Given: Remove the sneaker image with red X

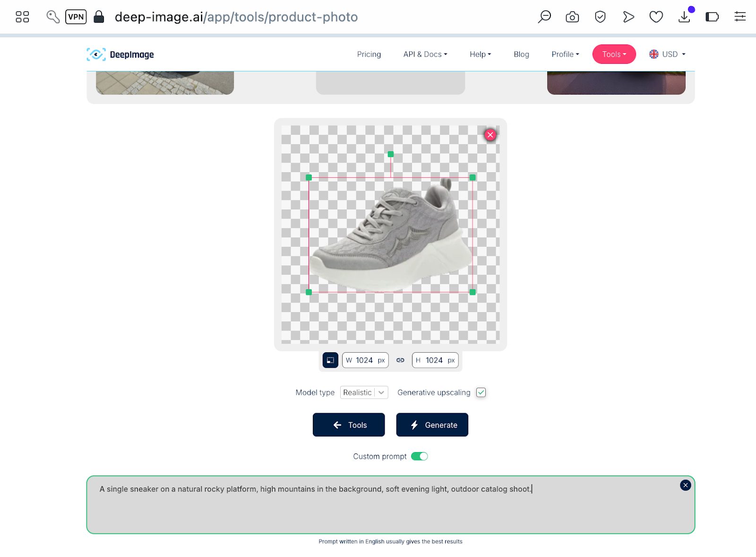Looking at the screenshot, I should coord(490,135).
